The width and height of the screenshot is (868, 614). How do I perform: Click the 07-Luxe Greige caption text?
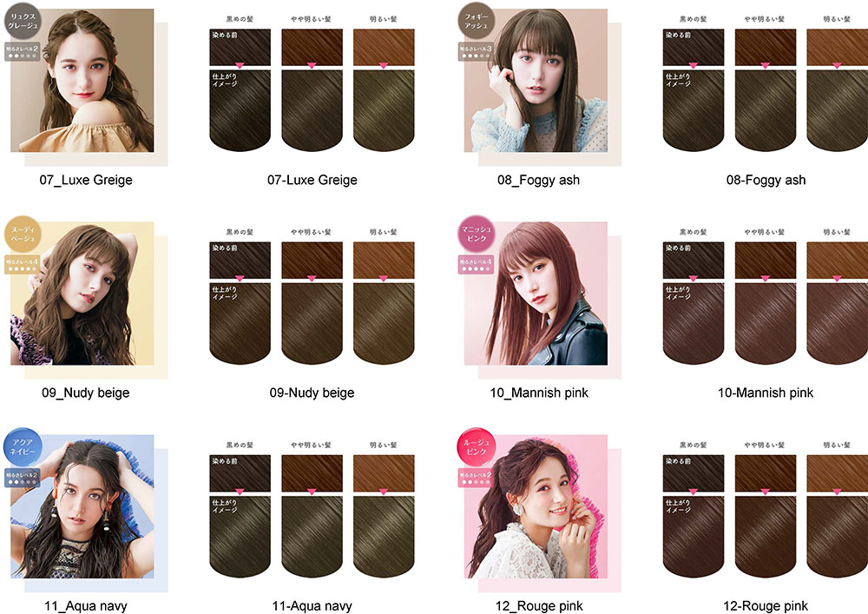(312, 180)
